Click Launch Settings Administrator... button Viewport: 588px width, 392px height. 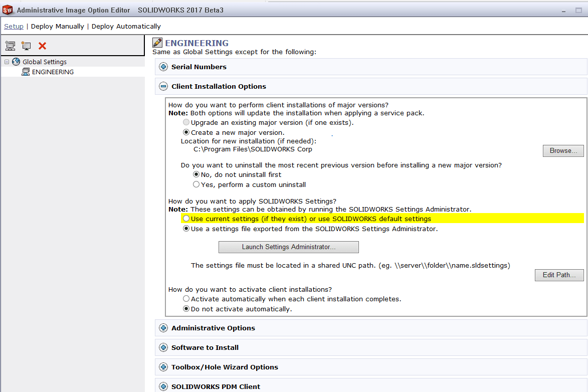(289, 247)
